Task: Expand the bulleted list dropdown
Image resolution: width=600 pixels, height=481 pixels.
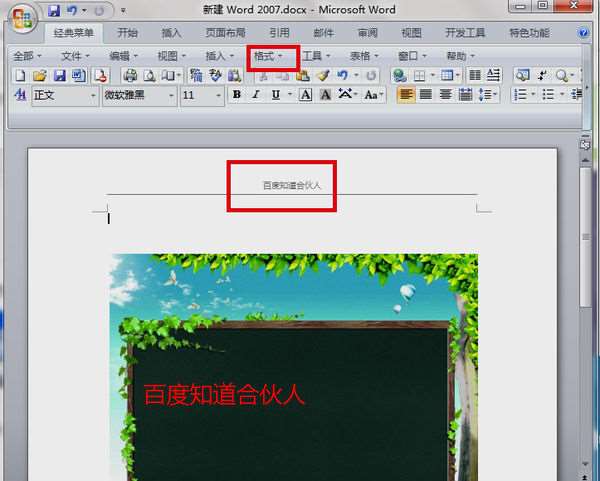Action: 562,95
